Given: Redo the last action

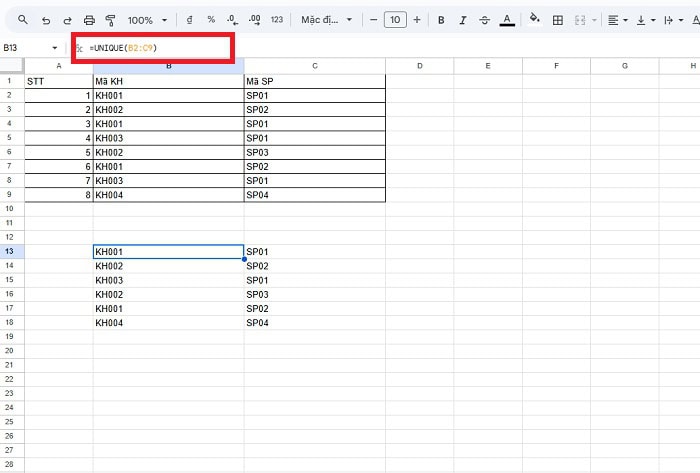Looking at the screenshot, I should 67,20.
